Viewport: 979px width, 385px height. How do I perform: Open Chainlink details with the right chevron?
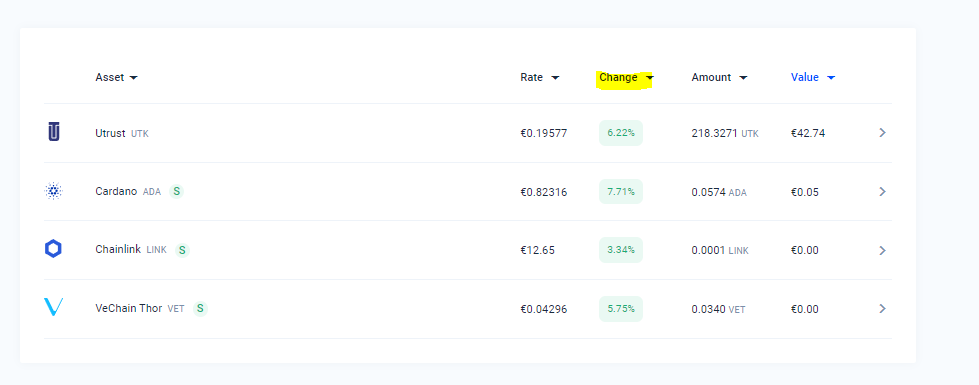(x=882, y=250)
